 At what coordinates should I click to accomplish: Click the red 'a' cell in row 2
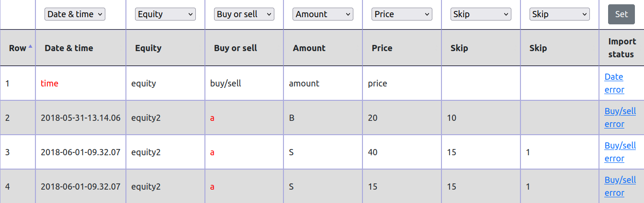point(212,118)
